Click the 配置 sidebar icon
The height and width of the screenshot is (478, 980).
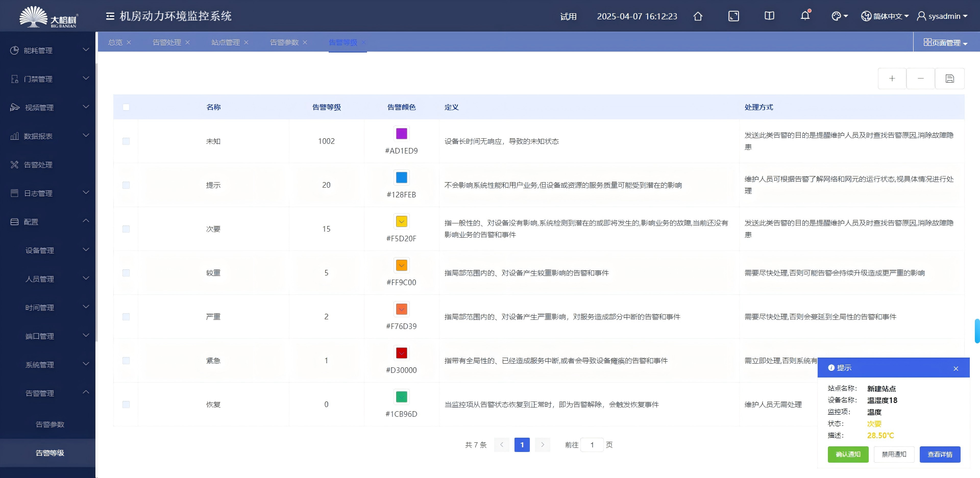point(14,222)
